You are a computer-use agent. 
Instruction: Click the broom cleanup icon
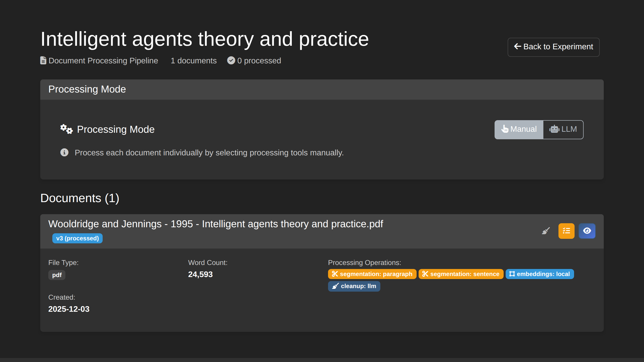(546, 231)
